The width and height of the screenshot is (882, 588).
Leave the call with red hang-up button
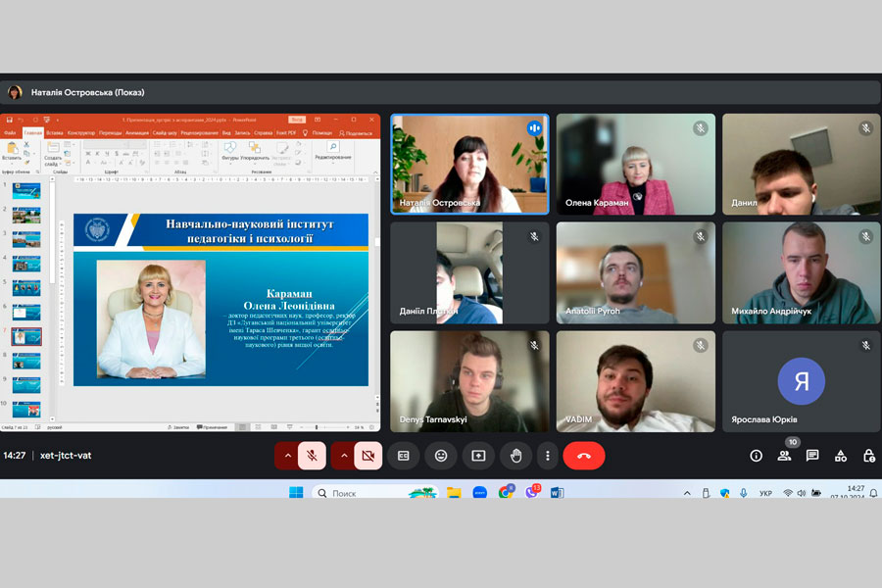click(584, 456)
